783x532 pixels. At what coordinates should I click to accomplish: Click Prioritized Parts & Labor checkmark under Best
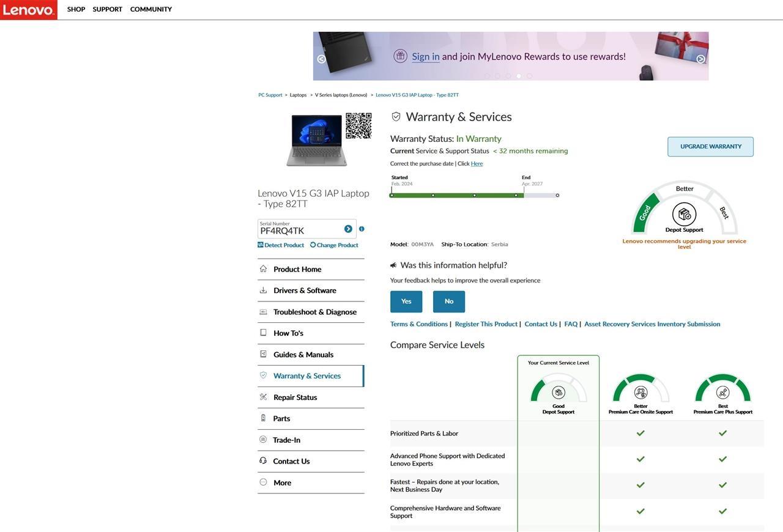[x=722, y=433]
